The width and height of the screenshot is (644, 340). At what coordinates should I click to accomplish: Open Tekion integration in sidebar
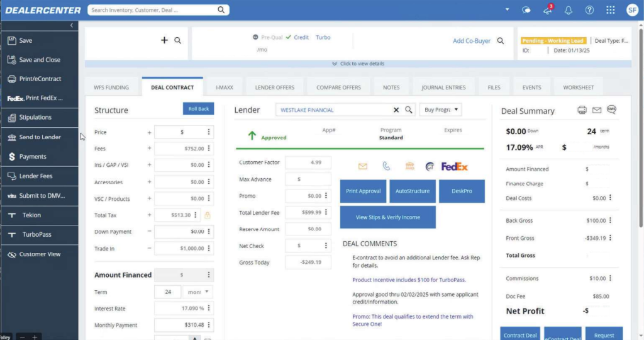click(40, 215)
